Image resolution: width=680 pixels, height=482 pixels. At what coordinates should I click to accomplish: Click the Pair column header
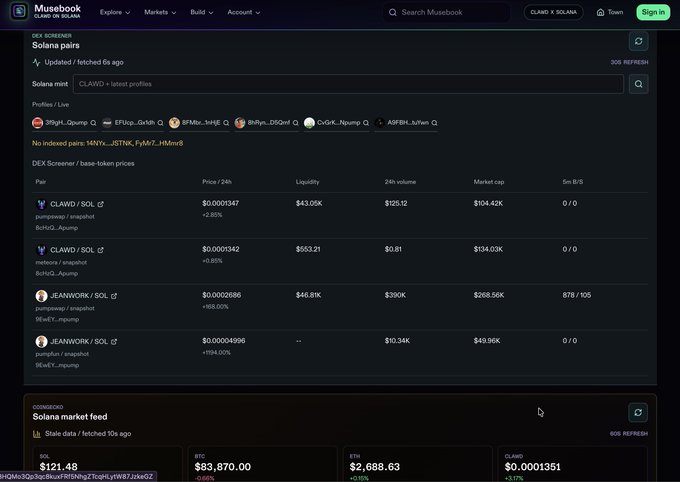[41, 182]
